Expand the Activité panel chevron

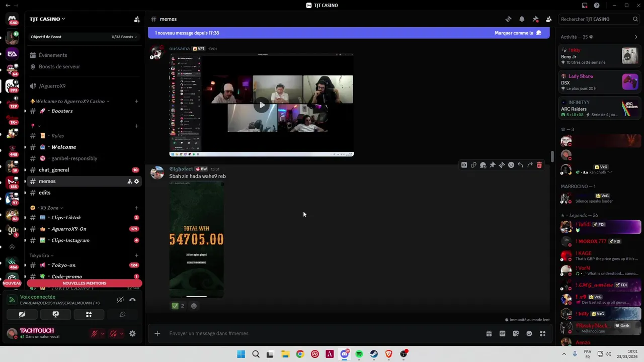[x=636, y=37]
